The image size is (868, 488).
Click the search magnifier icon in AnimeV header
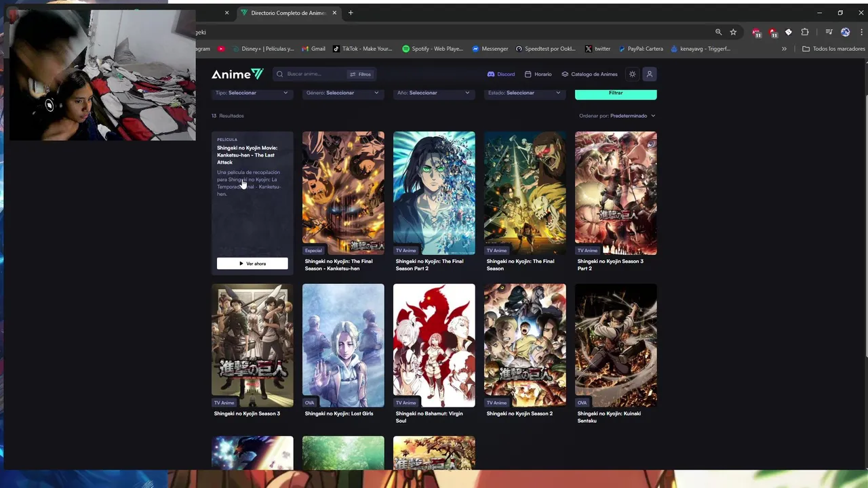coord(280,74)
